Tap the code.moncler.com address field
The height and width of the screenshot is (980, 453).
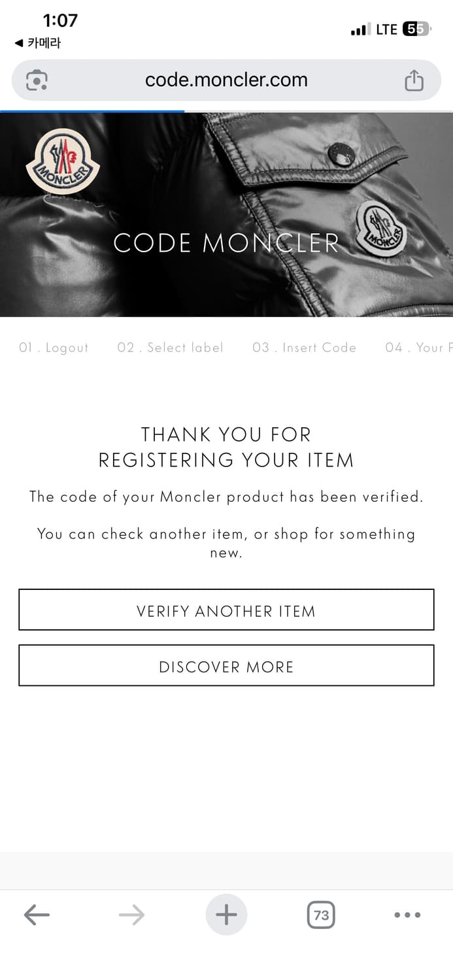pyautogui.click(x=226, y=80)
